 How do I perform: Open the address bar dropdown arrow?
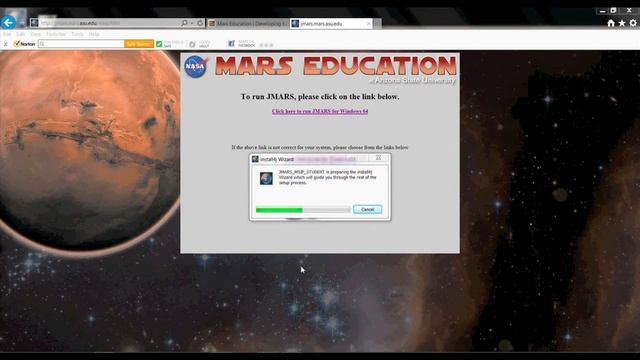pyautogui.click(x=192, y=23)
